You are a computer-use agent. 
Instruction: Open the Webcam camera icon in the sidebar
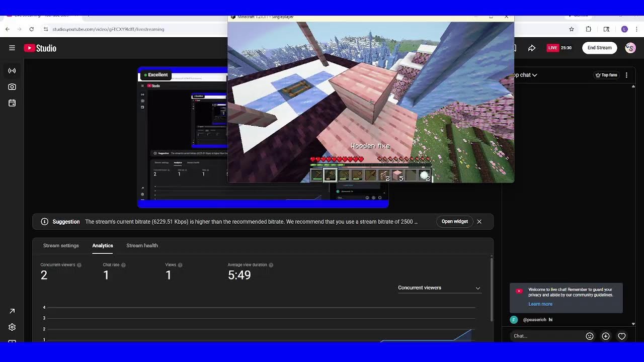click(12, 87)
